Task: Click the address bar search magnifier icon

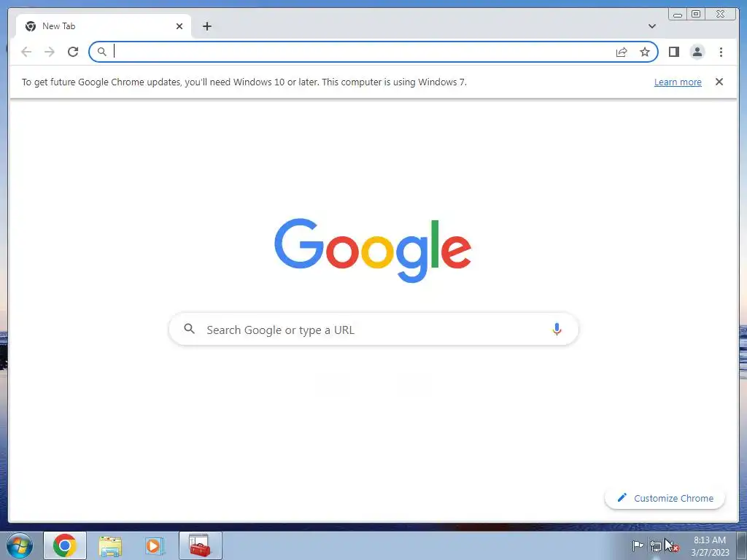Action: pos(102,52)
